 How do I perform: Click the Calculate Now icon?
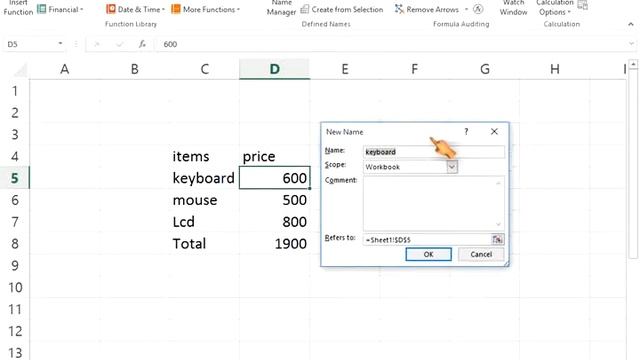click(x=582, y=5)
